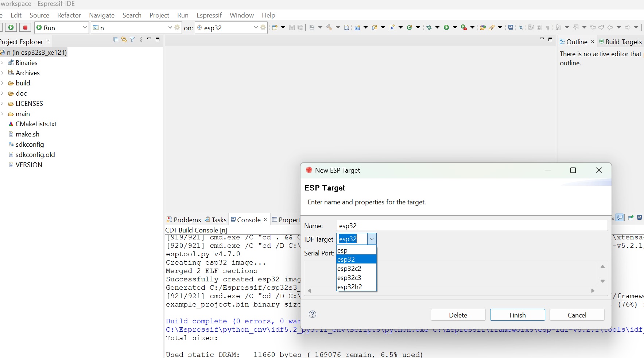Open the launch mode Run dropdown
This screenshot has width=644, height=358.
point(85,27)
